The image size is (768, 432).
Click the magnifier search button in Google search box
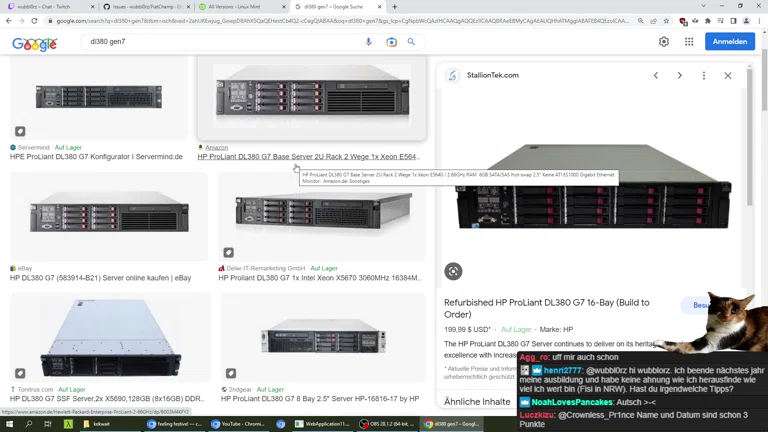tap(411, 42)
